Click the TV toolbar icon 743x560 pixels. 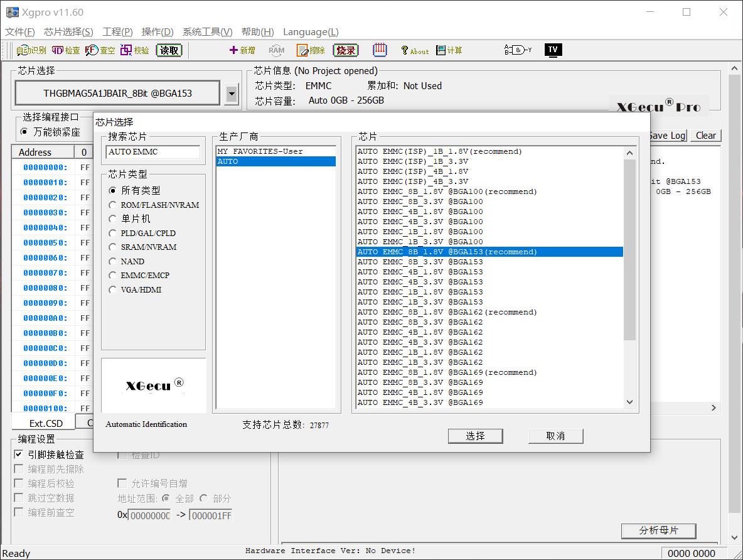[553, 50]
